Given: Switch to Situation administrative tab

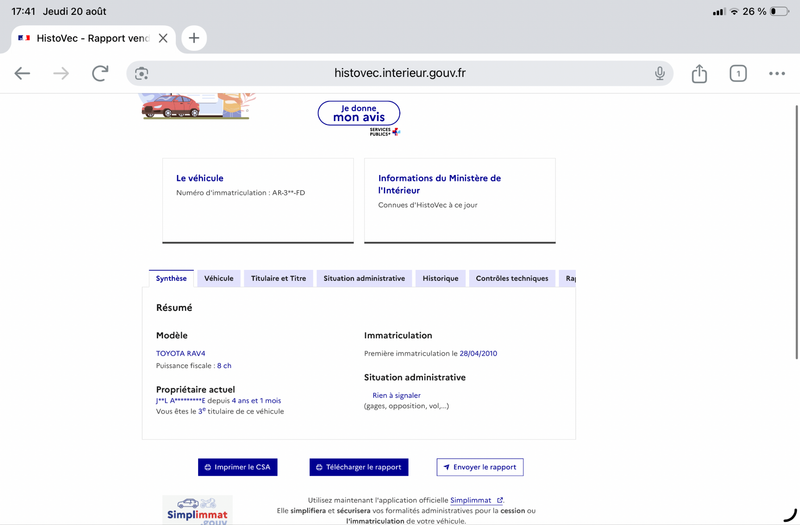Looking at the screenshot, I should [364, 278].
